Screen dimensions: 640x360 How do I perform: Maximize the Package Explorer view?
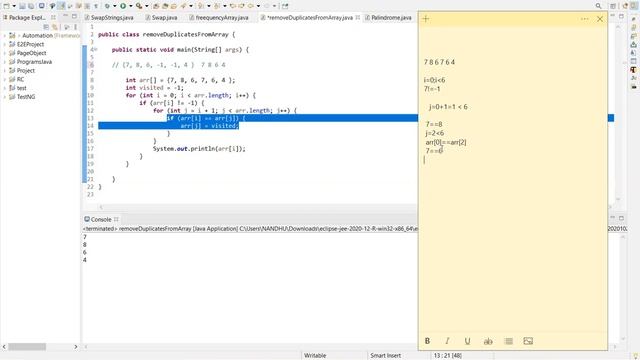pyautogui.click(x=74, y=17)
